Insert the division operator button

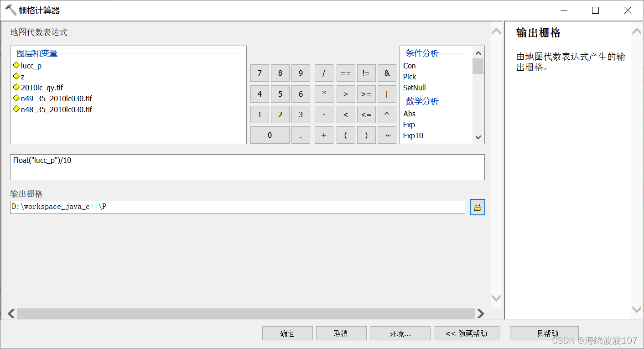324,73
